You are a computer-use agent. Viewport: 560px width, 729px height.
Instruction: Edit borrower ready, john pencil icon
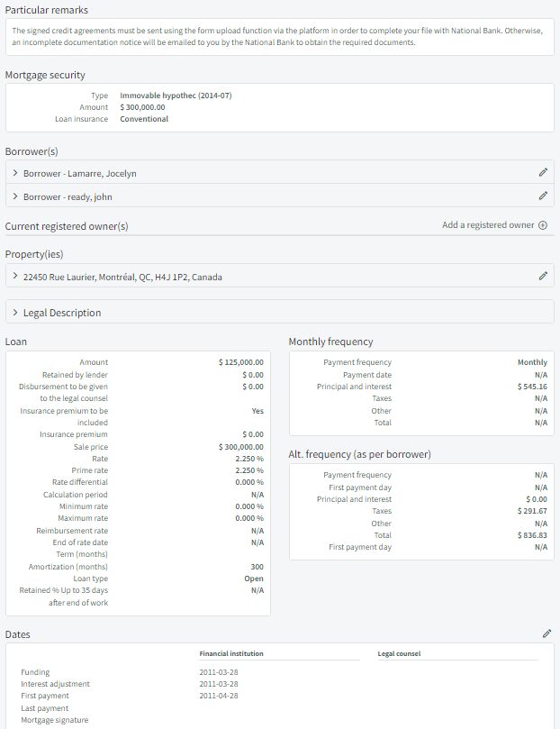point(543,196)
